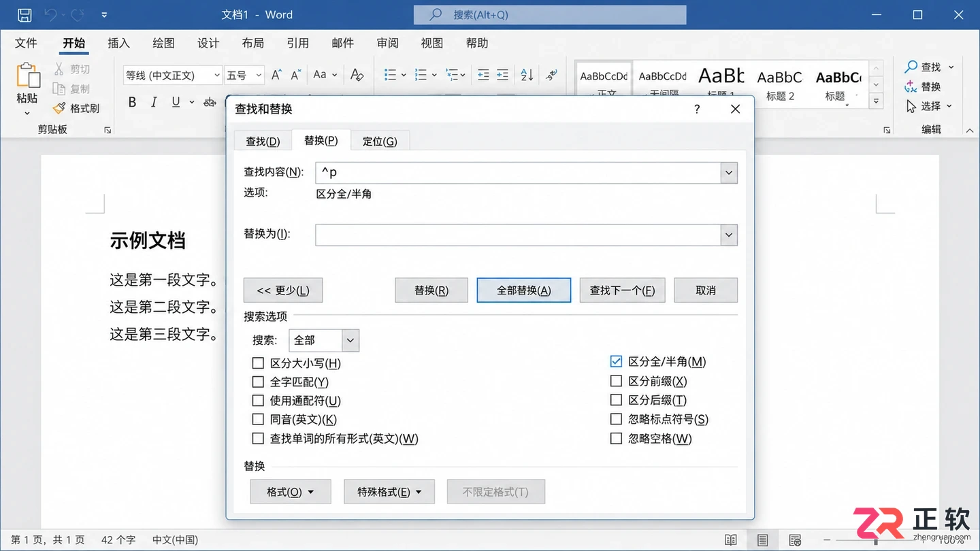Open the 文件 menu
Screen dimensions: 980x551
pos(26,43)
